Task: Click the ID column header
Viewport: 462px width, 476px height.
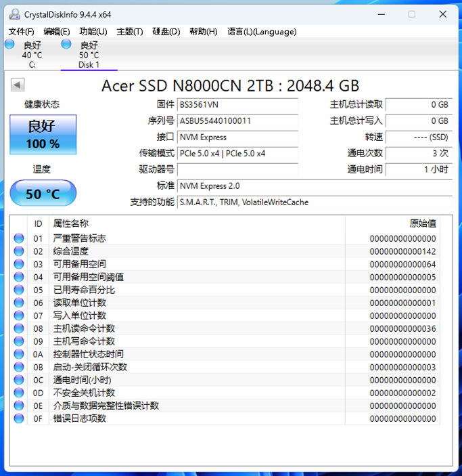Action: (x=39, y=223)
